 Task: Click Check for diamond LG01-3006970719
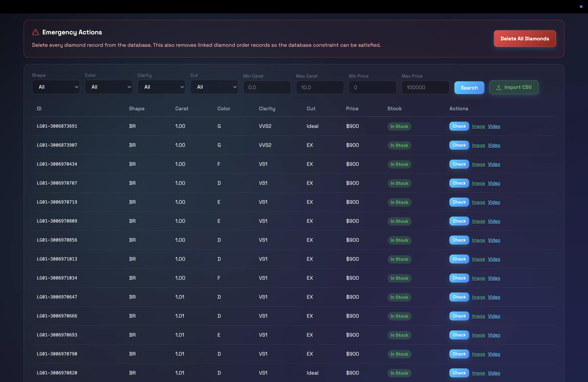459,202
